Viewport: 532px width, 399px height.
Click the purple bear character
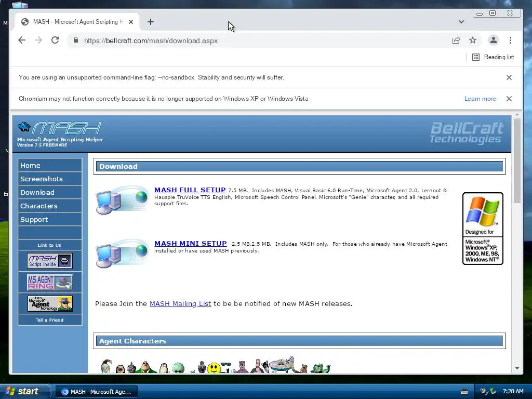point(242,367)
